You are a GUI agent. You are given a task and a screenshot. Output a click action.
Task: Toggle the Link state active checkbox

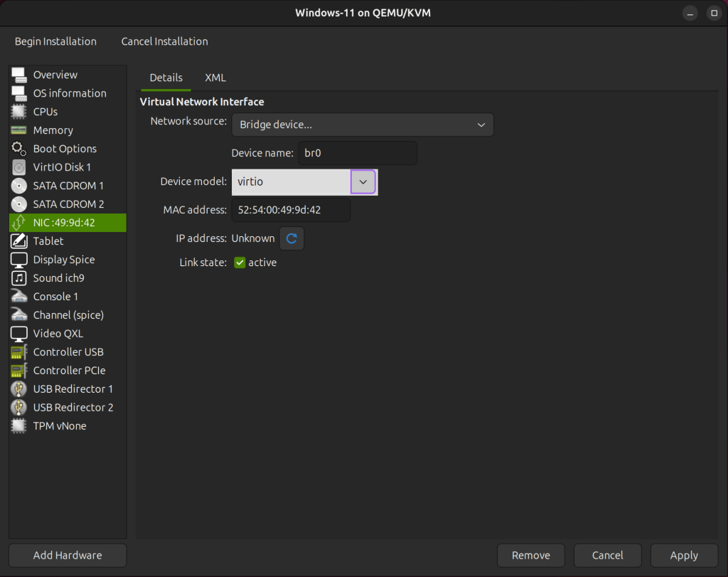click(x=240, y=263)
